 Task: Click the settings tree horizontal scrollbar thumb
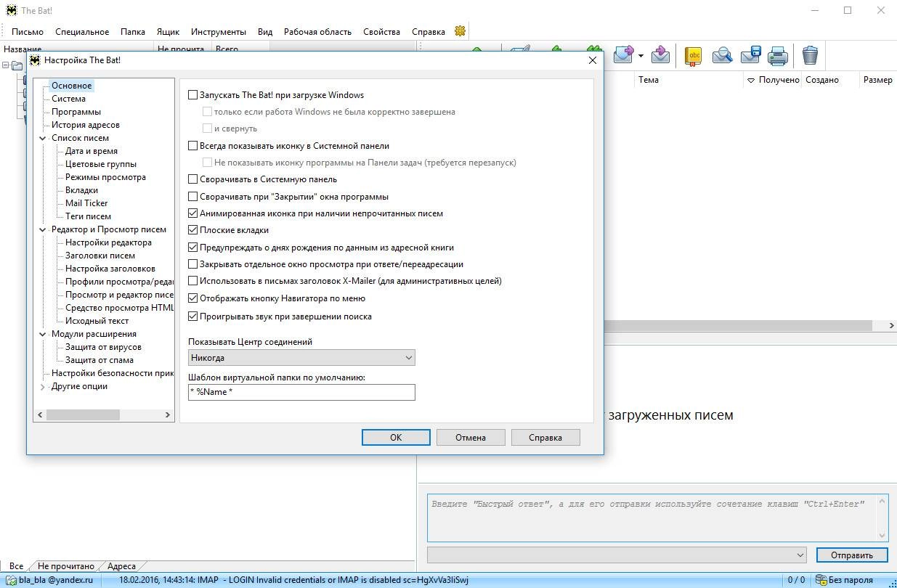point(83,415)
